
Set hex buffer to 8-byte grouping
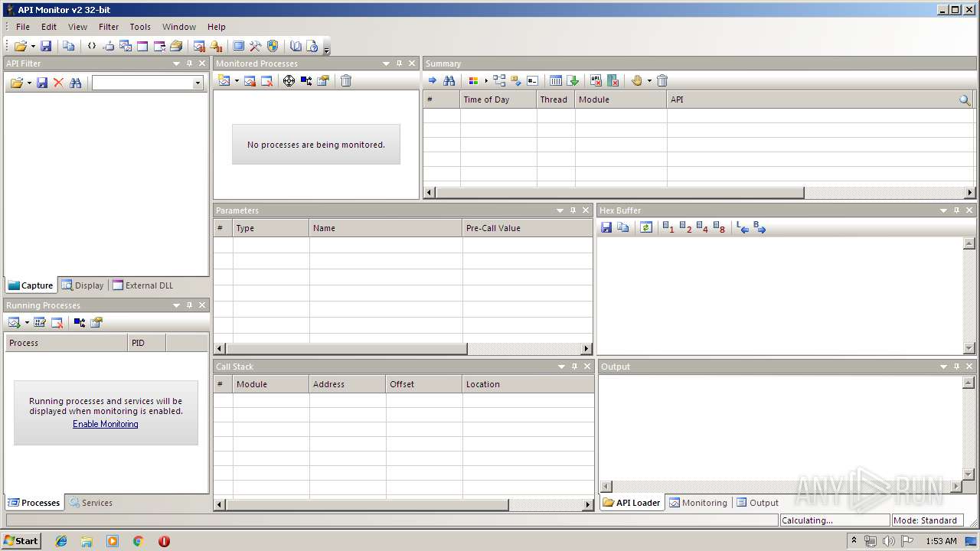click(x=719, y=227)
